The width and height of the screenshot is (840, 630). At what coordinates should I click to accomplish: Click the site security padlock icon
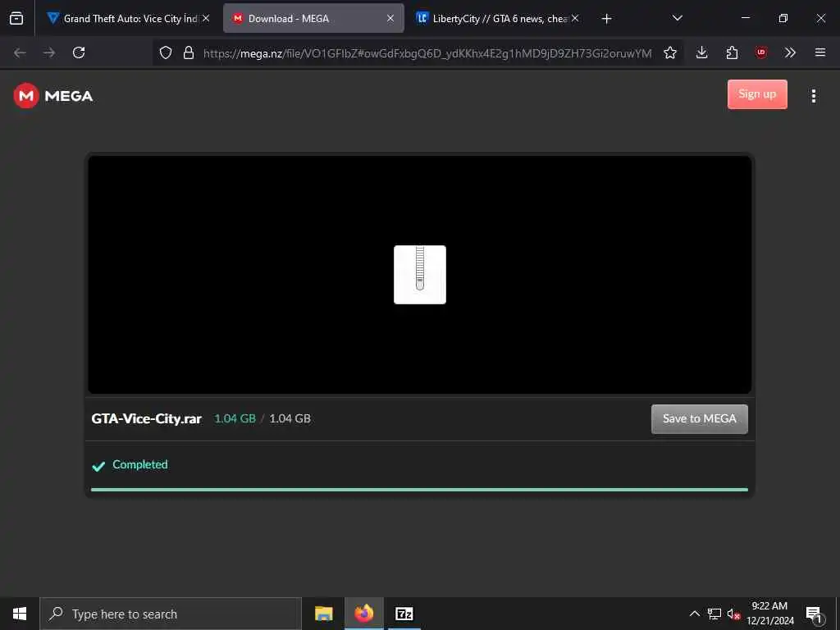point(188,52)
